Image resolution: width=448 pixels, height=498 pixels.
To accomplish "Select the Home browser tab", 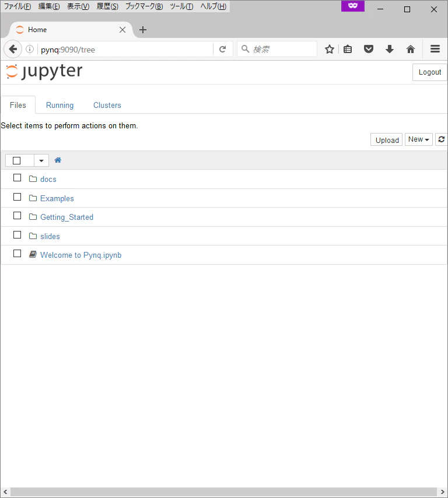I will pyautogui.click(x=70, y=30).
